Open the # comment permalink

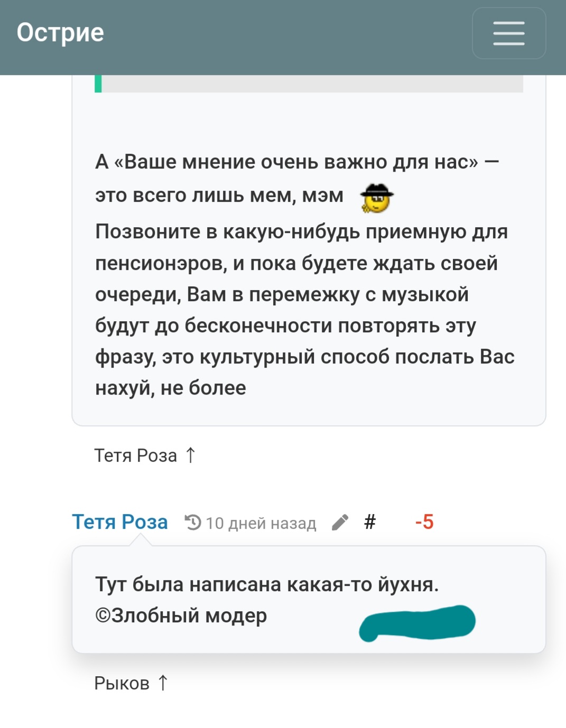[x=370, y=522]
